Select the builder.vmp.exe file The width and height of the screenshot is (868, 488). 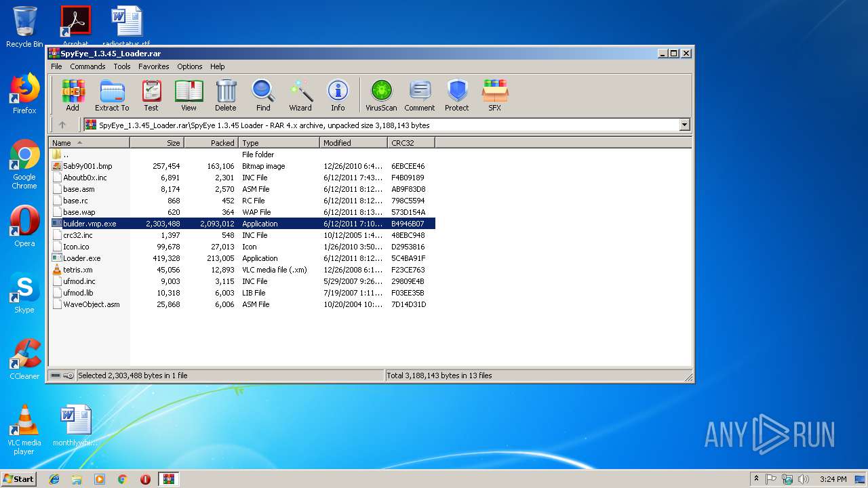pyautogui.click(x=242, y=224)
